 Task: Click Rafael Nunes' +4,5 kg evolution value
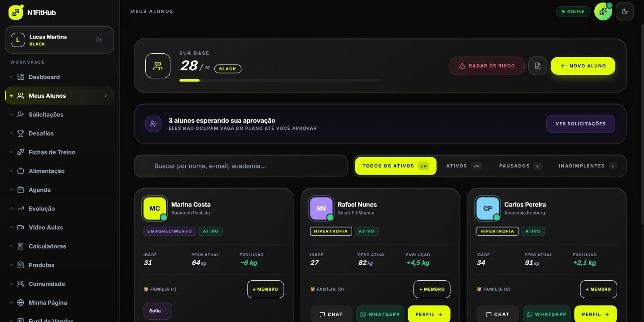coord(418,263)
